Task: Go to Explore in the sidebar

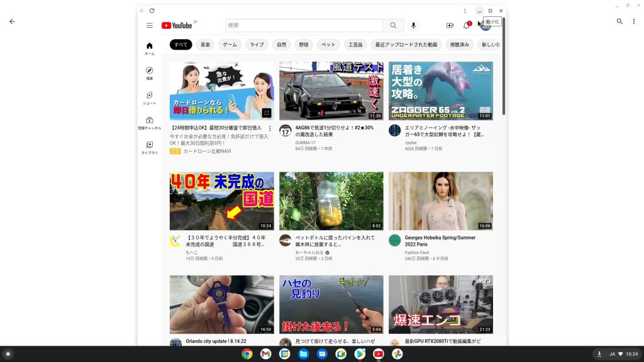Action: tap(149, 74)
